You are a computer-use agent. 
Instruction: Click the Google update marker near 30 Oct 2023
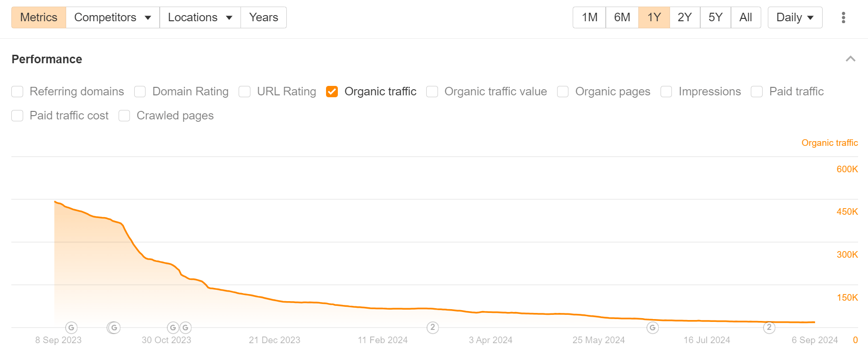[x=113, y=328]
